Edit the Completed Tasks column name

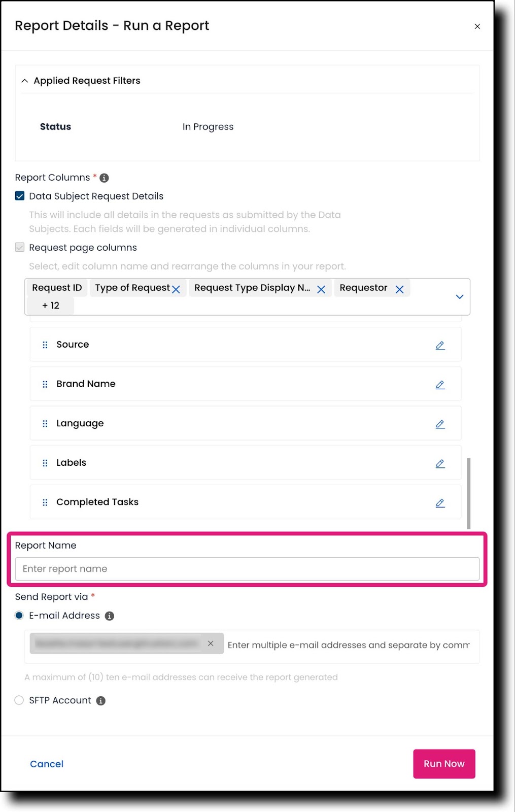(440, 502)
